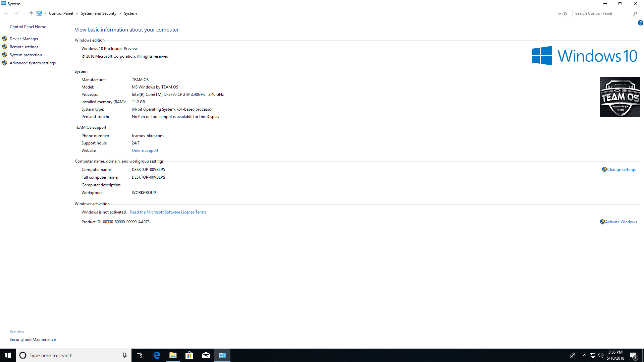Open address bar history dropdown
The width and height of the screenshot is (644, 362).
tap(559, 13)
